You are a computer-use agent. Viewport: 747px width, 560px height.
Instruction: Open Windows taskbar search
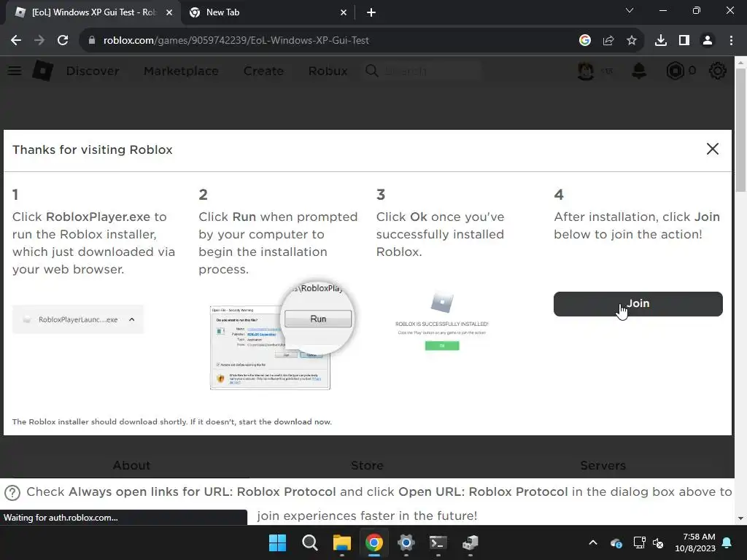pyautogui.click(x=309, y=542)
